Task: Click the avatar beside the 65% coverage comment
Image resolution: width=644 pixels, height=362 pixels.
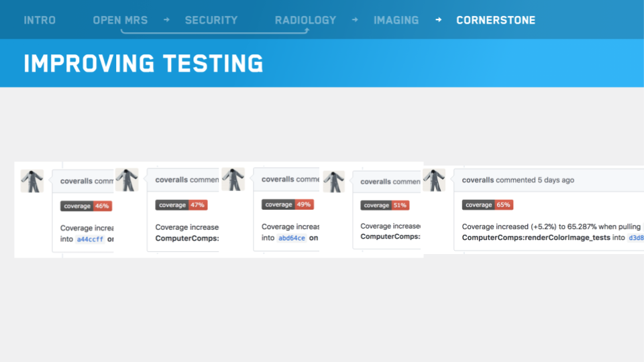Action: pyautogui.click(x=434, y=180)
